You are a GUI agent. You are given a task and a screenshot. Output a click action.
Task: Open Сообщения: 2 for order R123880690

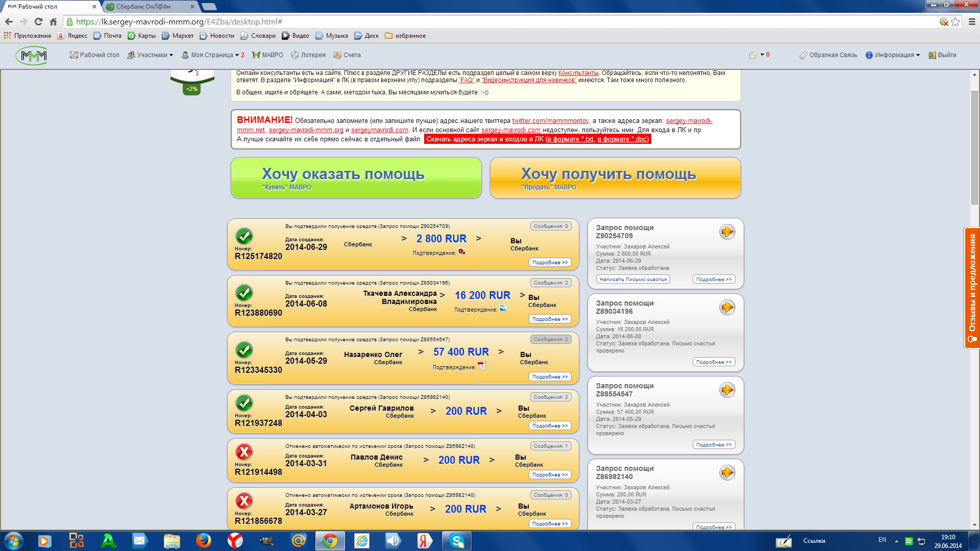click(x=551, y=283)
